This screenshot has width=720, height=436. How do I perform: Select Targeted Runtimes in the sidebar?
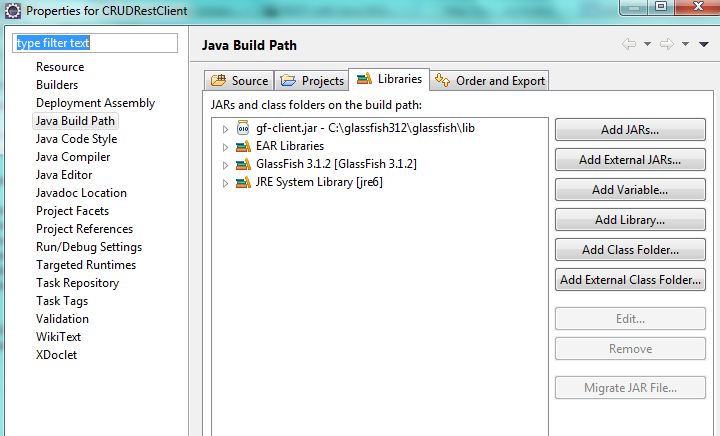85,265
